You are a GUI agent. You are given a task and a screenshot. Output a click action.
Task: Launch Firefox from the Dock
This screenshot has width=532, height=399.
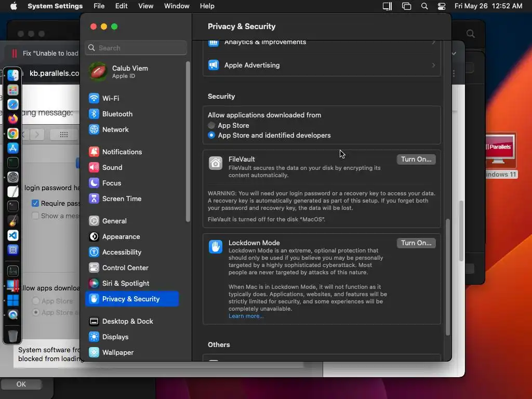click(13, 119)
